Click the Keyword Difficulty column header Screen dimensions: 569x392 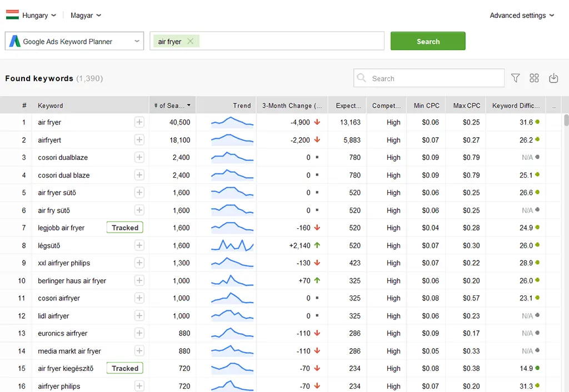coord(514,105)
